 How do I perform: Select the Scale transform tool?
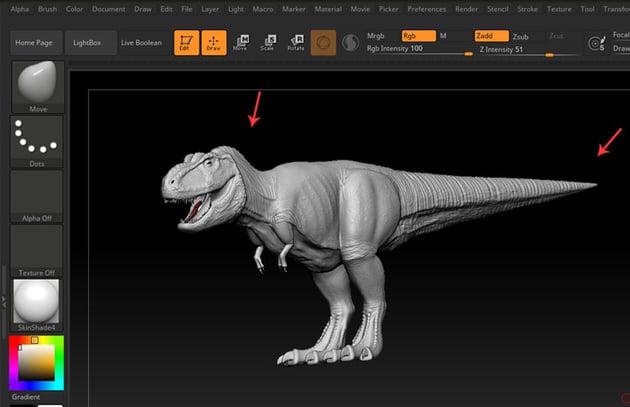[268, 43]
